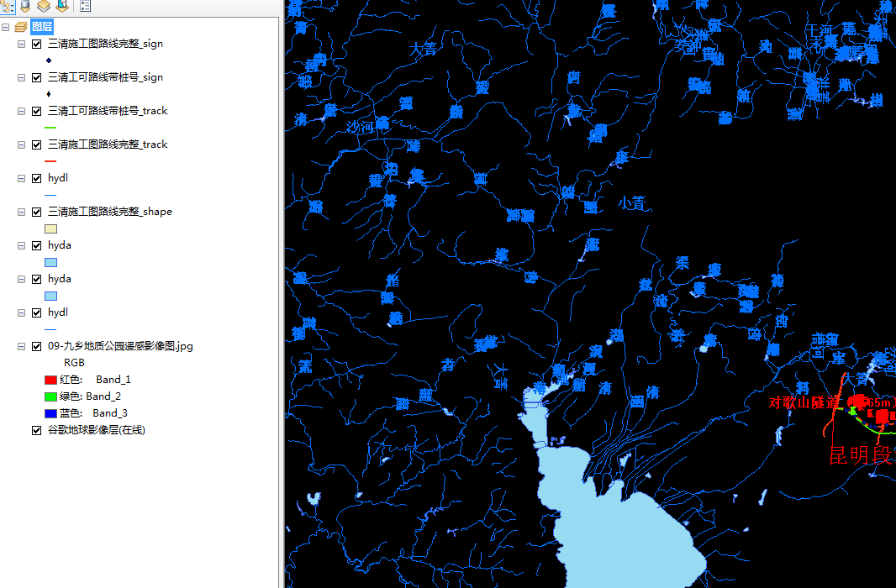The image size is (896, 588).
Task: Select the 三清施工图路线完整_track layer name
Action: (x=108, y=144)
